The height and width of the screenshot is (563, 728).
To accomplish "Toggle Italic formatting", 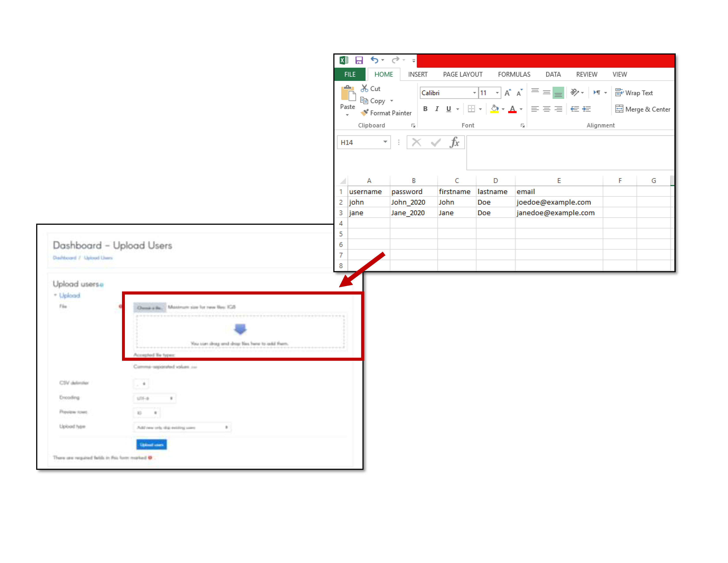I will click(437, 109).
